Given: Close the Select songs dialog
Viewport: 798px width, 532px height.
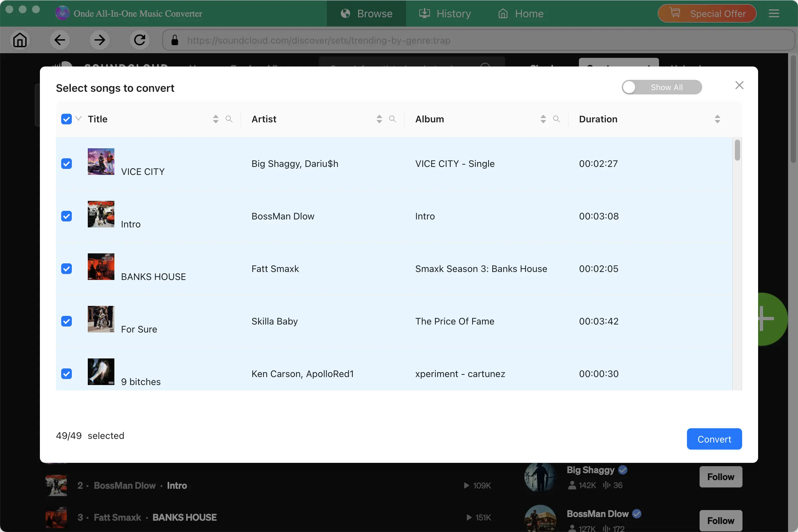Looking at the screenshot, I should tap(739, 85).
